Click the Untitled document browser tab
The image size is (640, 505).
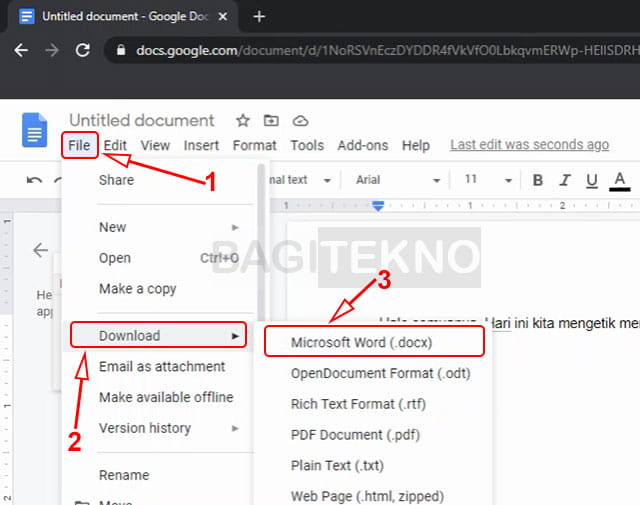point(120,17)
